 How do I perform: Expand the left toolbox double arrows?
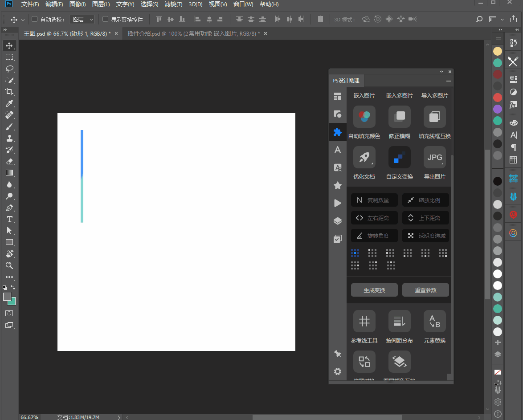click(5, 30)
